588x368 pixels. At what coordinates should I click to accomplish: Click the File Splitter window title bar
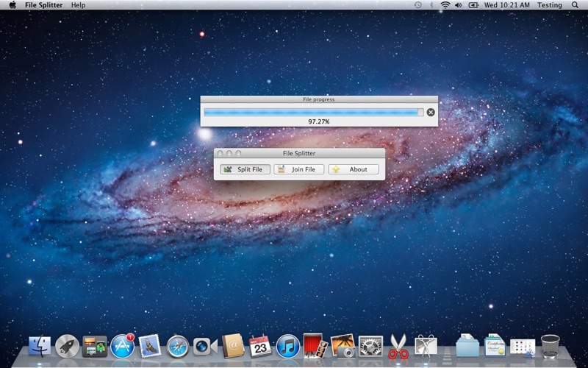pyautogui.click(x=299, y=153)
